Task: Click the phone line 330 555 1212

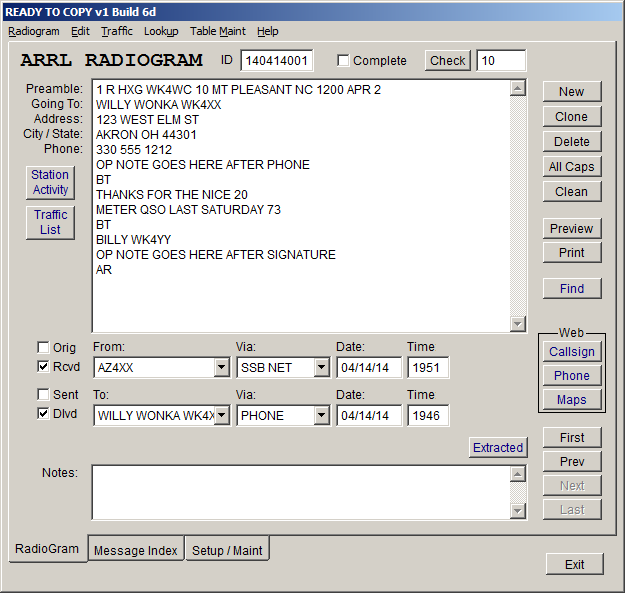Action: (x=134, y=150)
